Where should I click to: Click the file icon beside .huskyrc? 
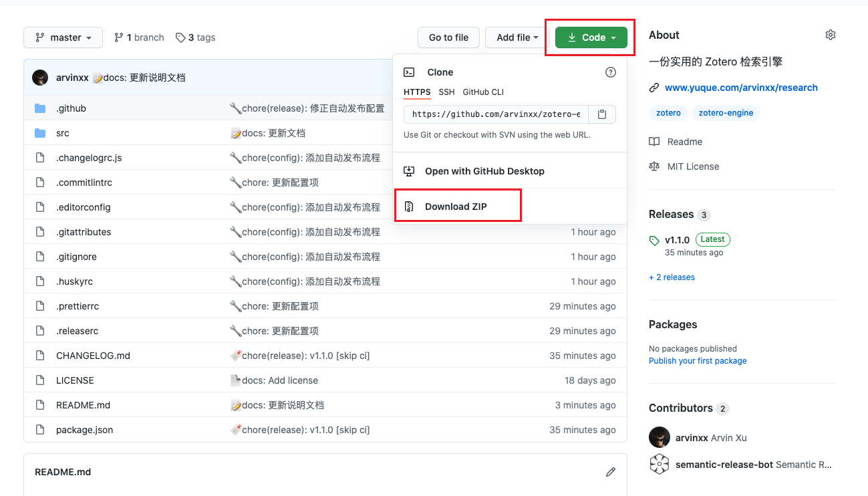[40, 281]
